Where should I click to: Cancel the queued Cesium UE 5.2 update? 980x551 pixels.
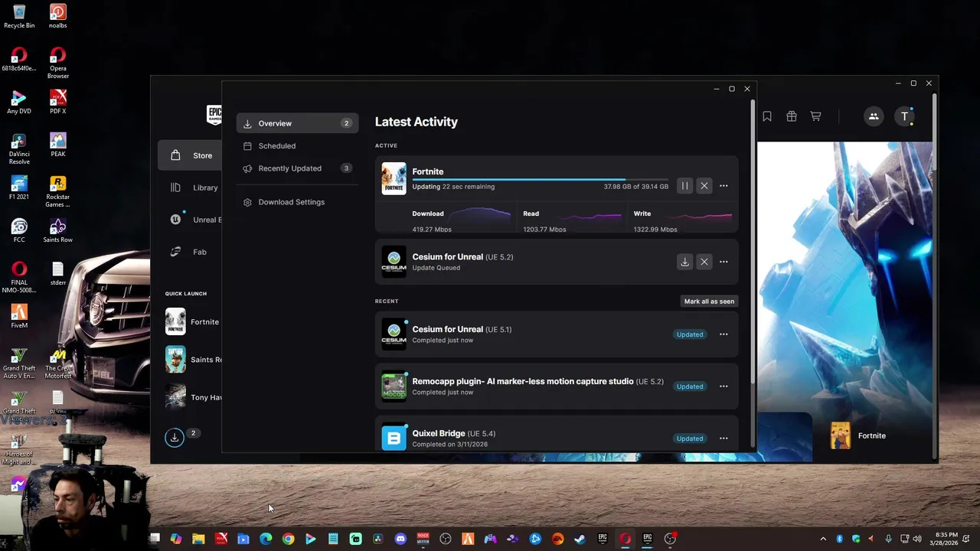(x=704, y=262)
